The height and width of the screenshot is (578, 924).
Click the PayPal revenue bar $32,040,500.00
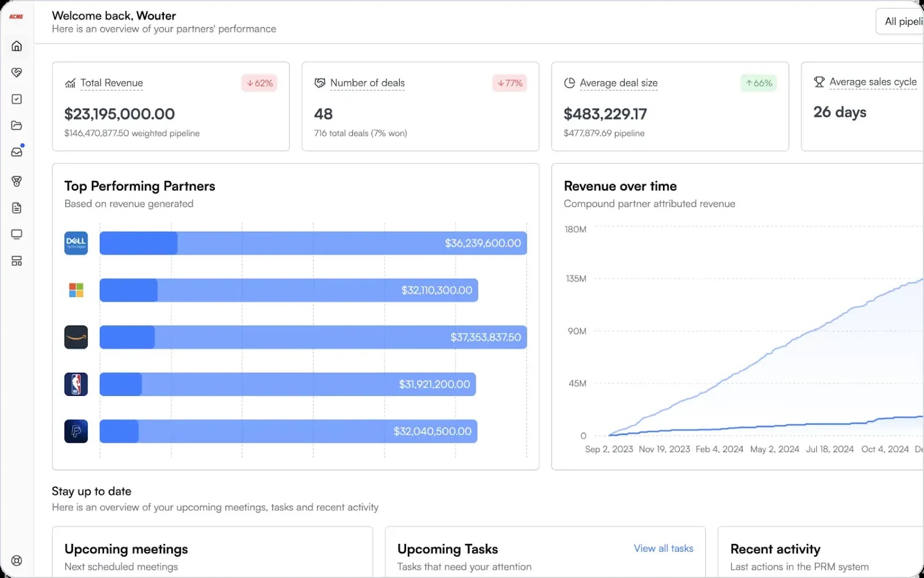(x=288, y=431)
